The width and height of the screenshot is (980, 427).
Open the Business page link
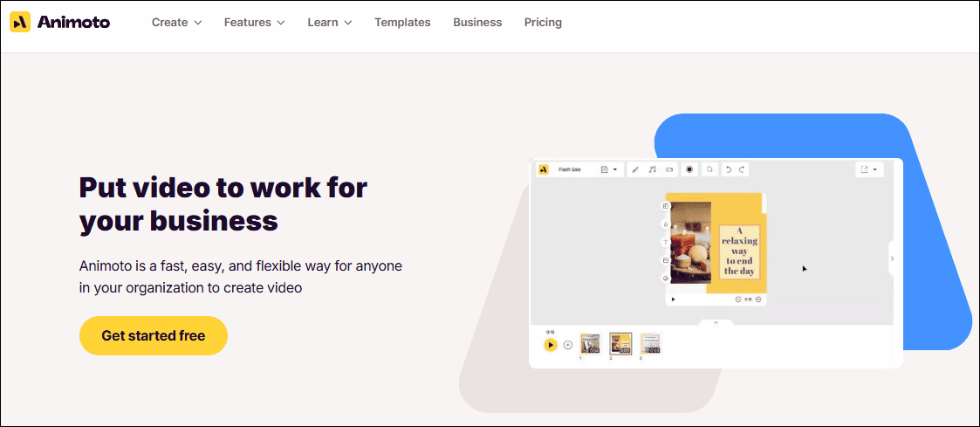477,23
